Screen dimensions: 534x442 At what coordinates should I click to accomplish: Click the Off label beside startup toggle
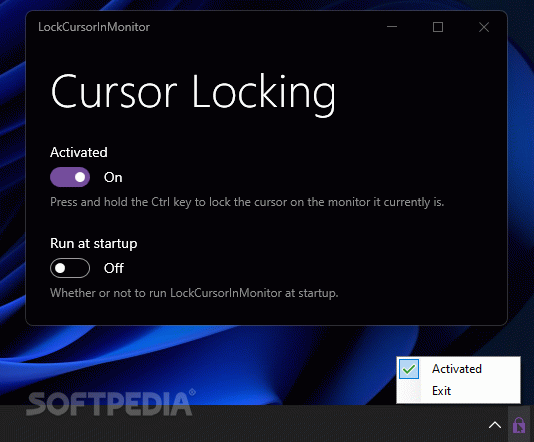(x=114, y=268)
